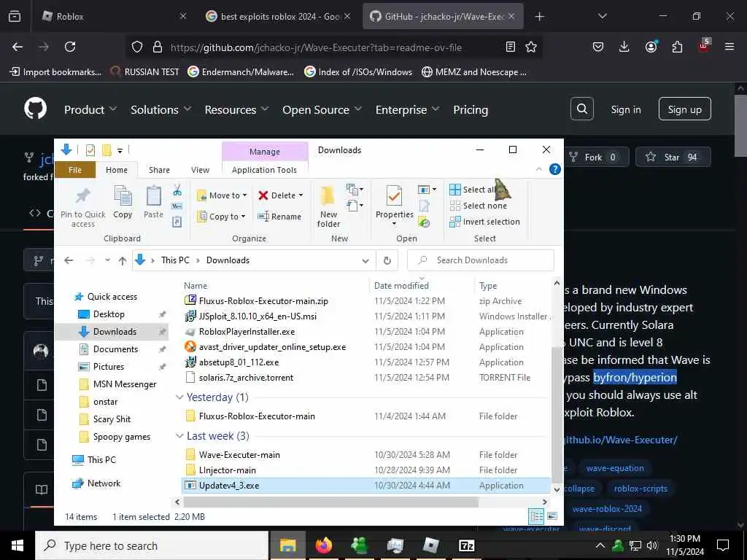
Task: Open the Move to dropdown
Action: pos(222,195)
